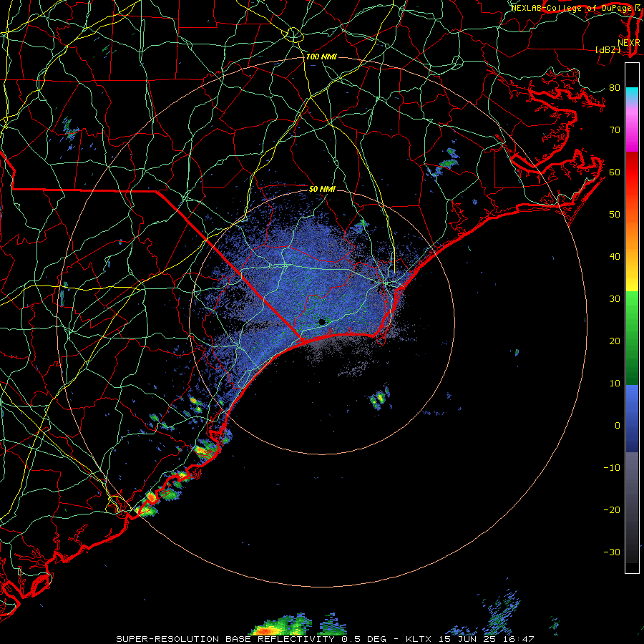Click "KLTX" station ID in the bottom caption
The width and height of the screenshot is (644, 644).
(419, 639)
